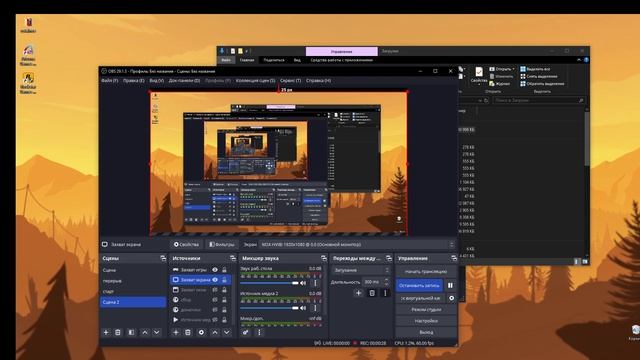
Task: Undock the Переходы между сценами panel
Action: [x=389, y=258]
